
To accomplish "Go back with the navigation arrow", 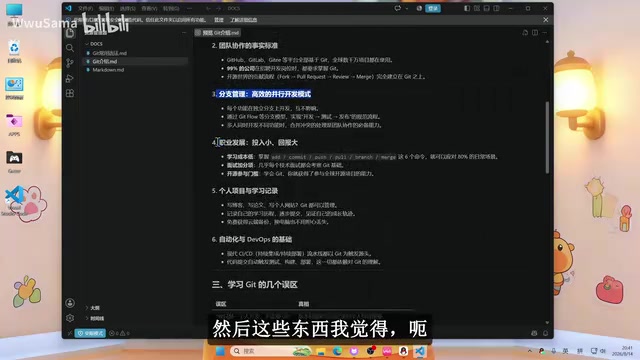I will click(208, 8).
